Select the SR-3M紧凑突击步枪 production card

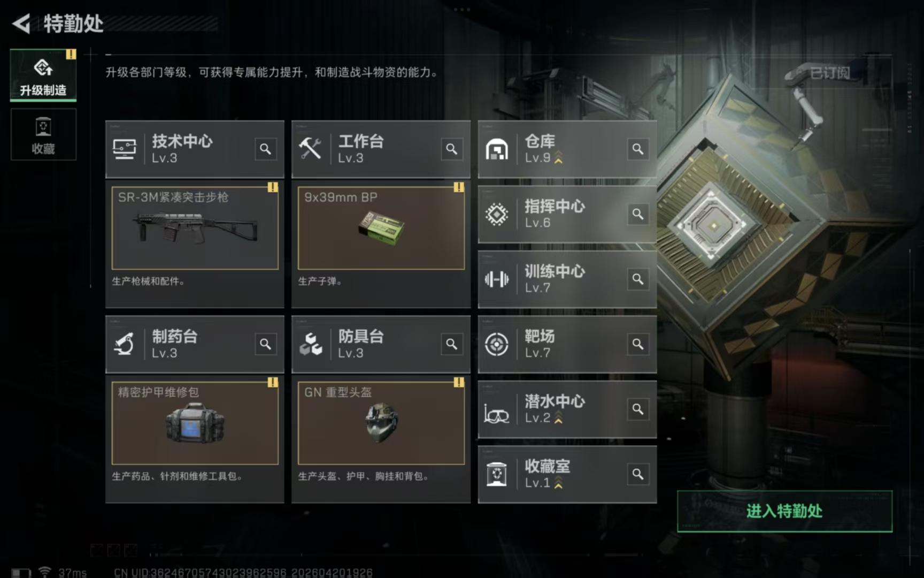click(195, 228)
